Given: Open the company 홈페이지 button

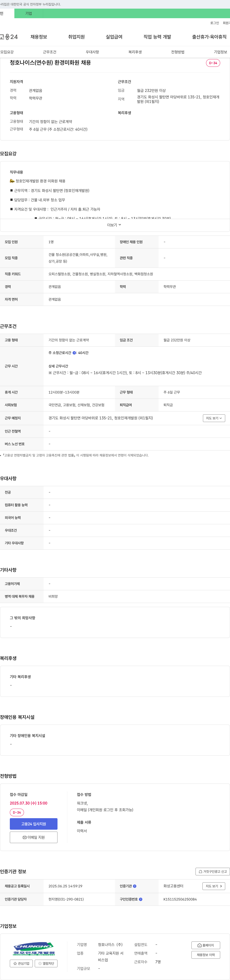Looking at the screenshot, I should point(206,945).
